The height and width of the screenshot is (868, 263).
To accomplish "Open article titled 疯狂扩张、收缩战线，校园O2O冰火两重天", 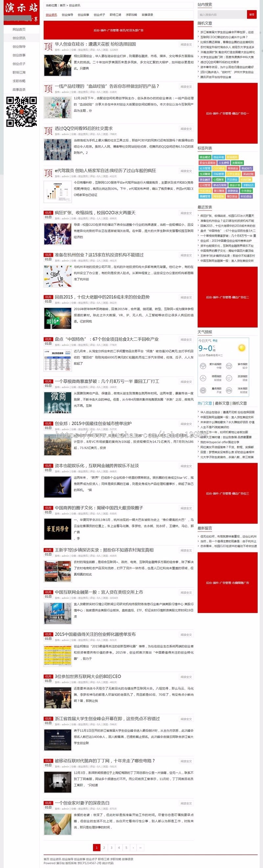I will click(95, 213).
